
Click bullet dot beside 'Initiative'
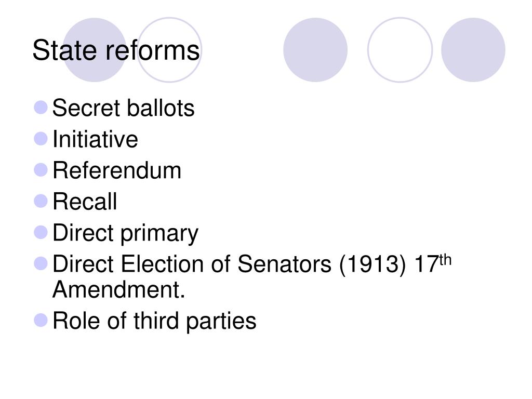[41, 138]
